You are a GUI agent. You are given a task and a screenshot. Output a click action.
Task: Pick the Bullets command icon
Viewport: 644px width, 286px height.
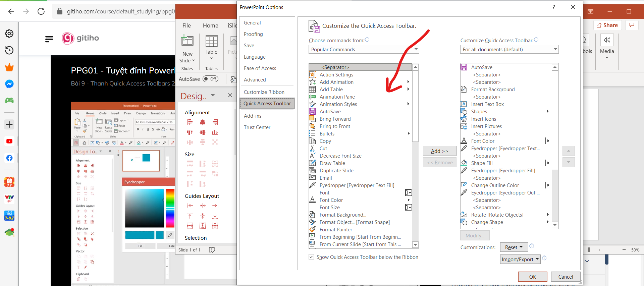[x=312, y=133]
